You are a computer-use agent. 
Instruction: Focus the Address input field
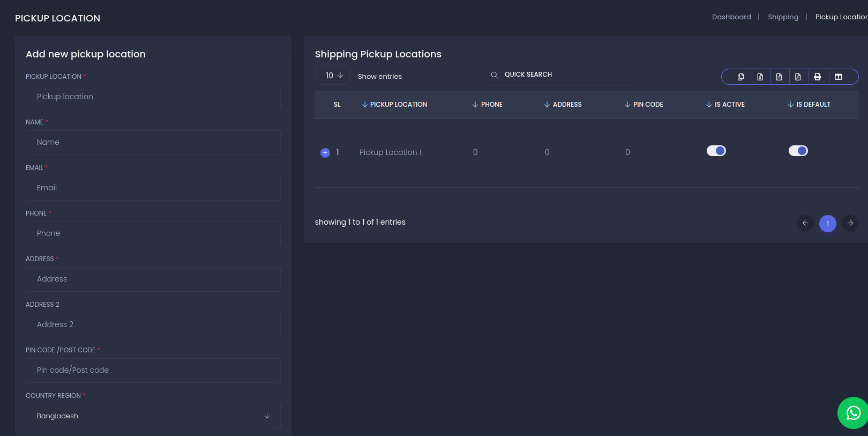(x=153, y=279)
